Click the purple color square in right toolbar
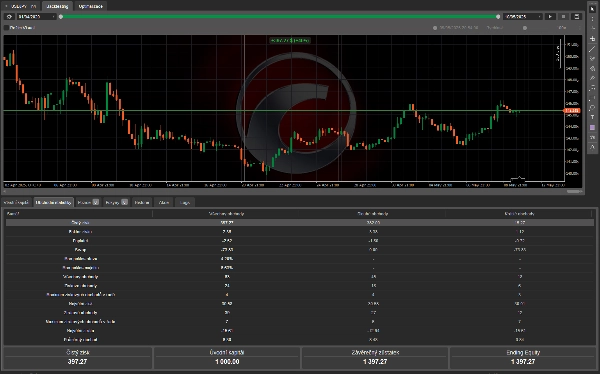Screen dimensions: 600x374 [x=592, y=127]
